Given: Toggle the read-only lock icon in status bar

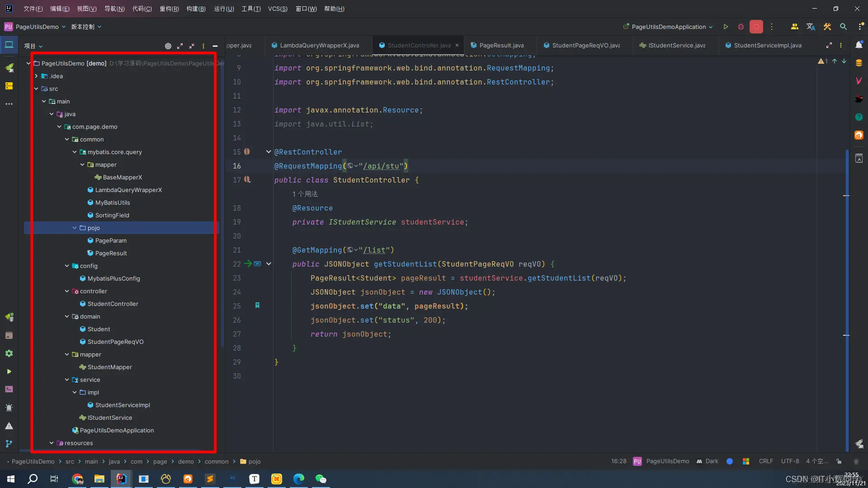Looking at the screenshot, I should click(x=839, y=461).
